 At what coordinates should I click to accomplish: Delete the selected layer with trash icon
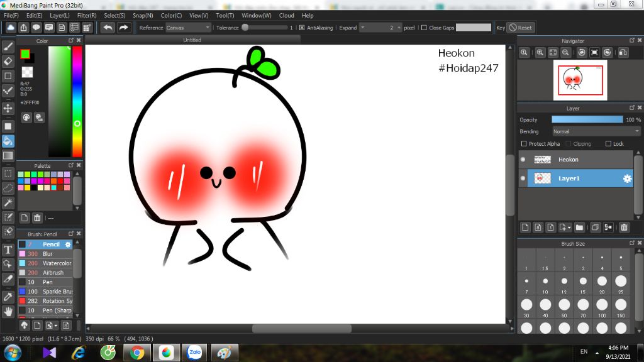pos(624,228)
